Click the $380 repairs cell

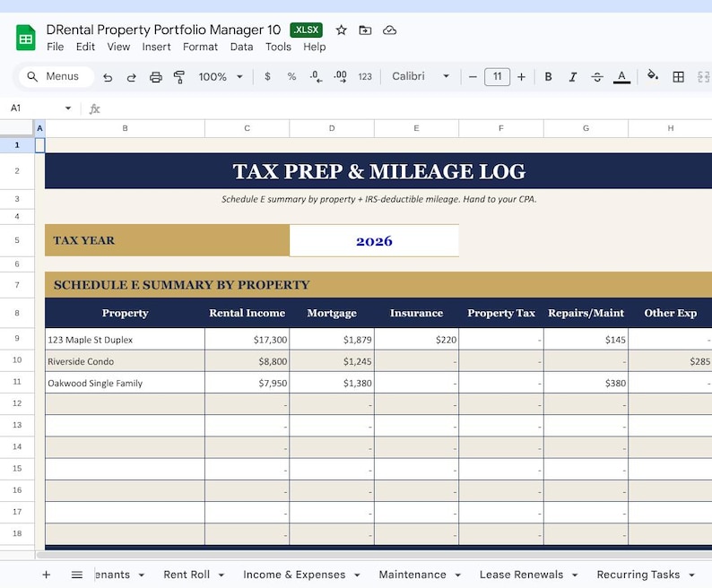[586, 383]
